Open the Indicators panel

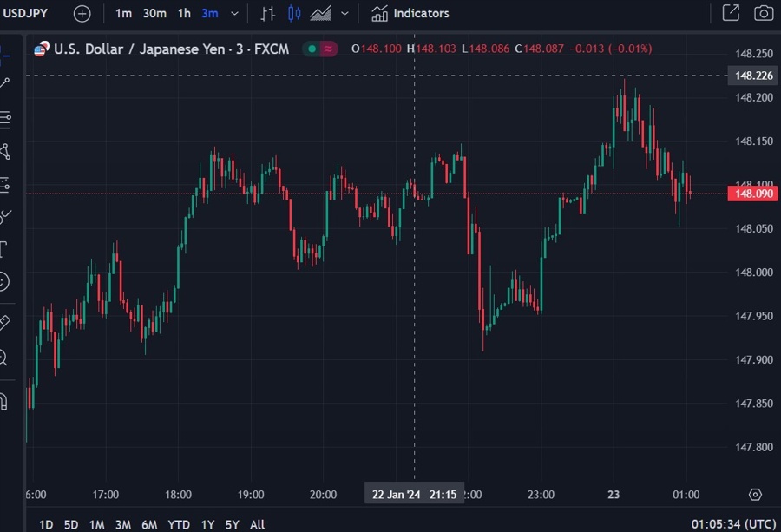(410, 13)
